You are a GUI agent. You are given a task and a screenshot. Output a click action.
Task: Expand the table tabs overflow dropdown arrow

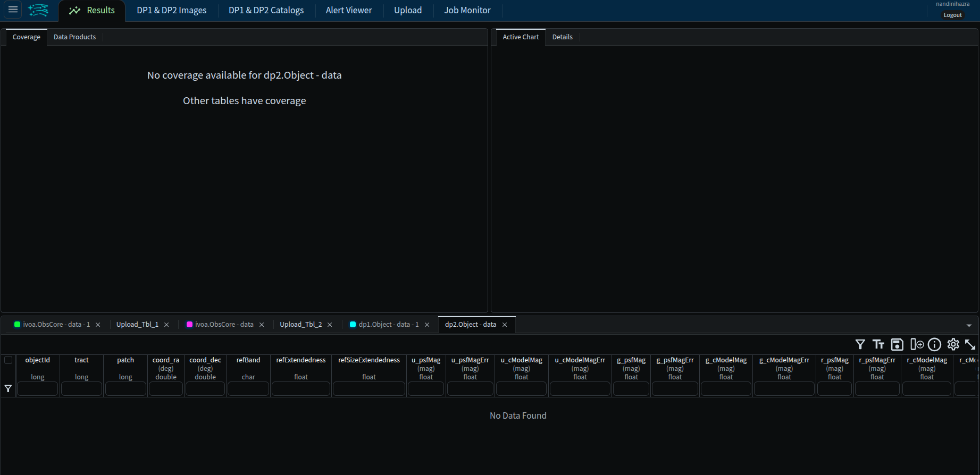pos(969,325)
